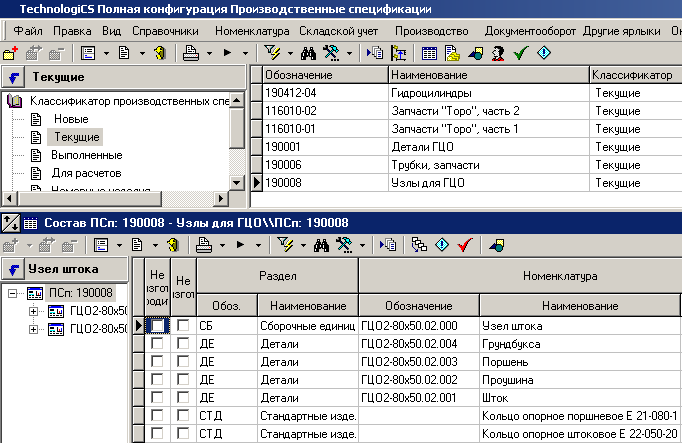Click the hammer tools icon in the Состав ПСп toolbar
Viewport: 682px width, 443px height.
tap(344, 245)
